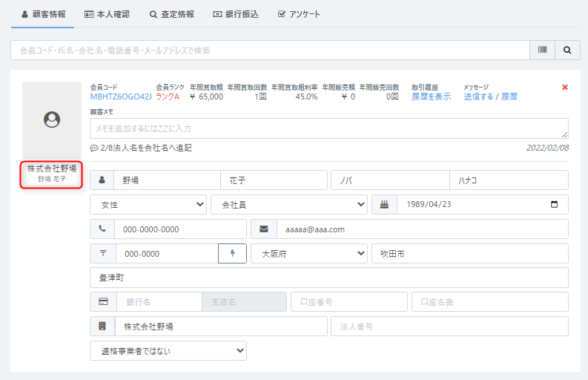Click the 45.0% gross margin value
588x380 pixels.
[x=306, y=97]
